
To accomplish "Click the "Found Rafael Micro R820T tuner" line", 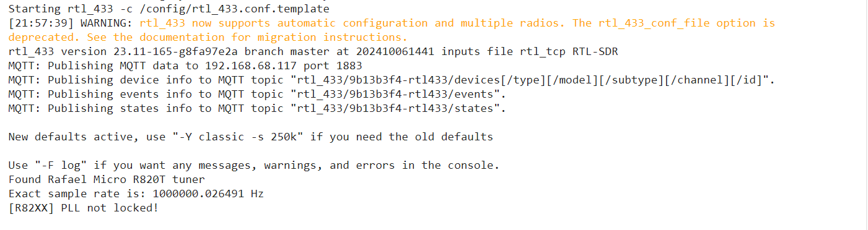I will tap(107, 180).
